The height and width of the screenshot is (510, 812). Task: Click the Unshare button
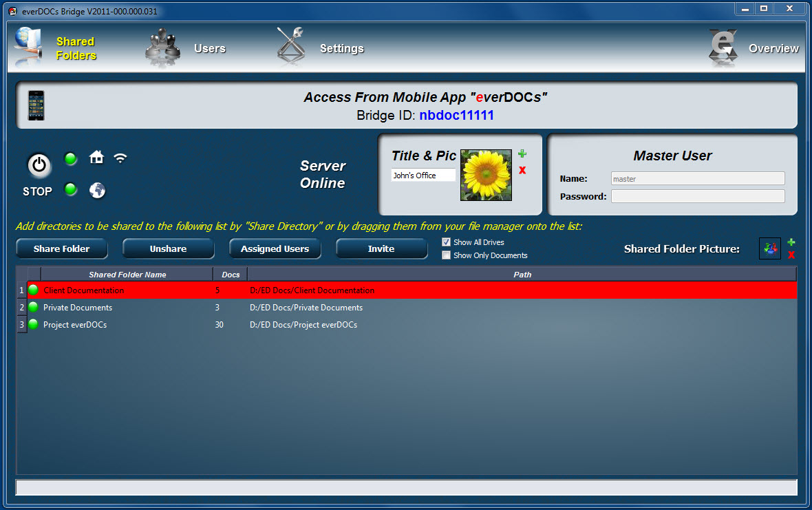click(169, 248)
